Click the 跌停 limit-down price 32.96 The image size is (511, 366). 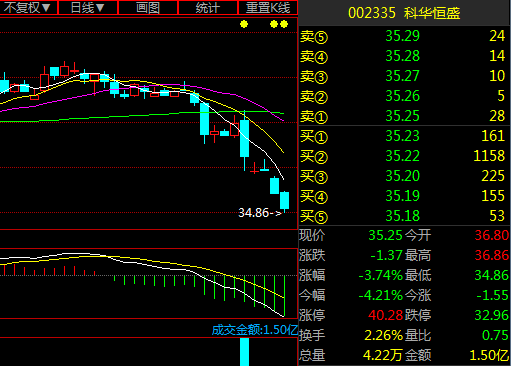(x=492, y=315)
